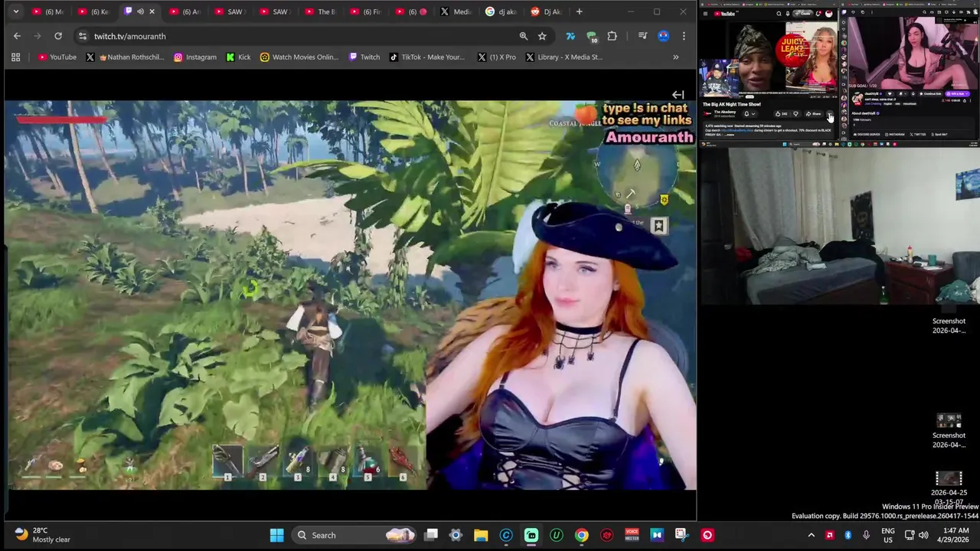Switch to the '(6) Me' YouTube tab
The image size is (980, 551).
click(x=47, y=11)
